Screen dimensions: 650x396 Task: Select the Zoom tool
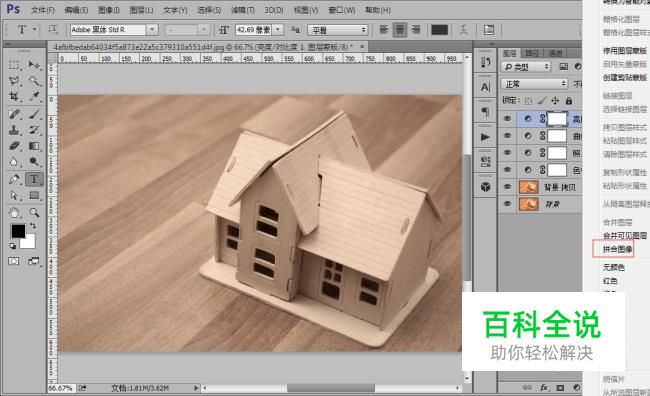pos(34,213)
